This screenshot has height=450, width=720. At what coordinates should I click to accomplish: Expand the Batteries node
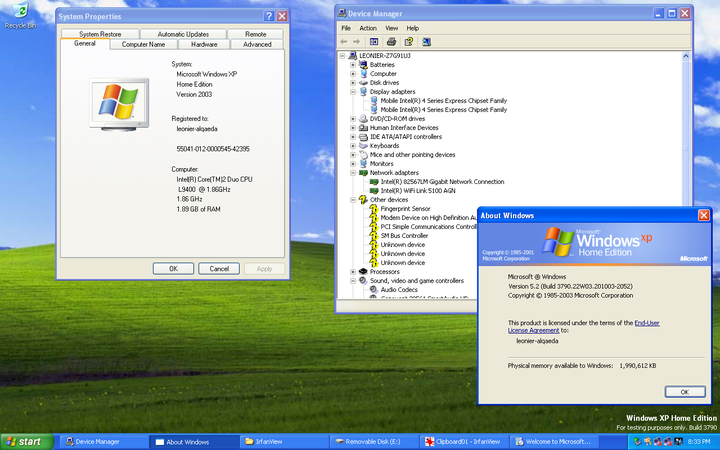353,65
